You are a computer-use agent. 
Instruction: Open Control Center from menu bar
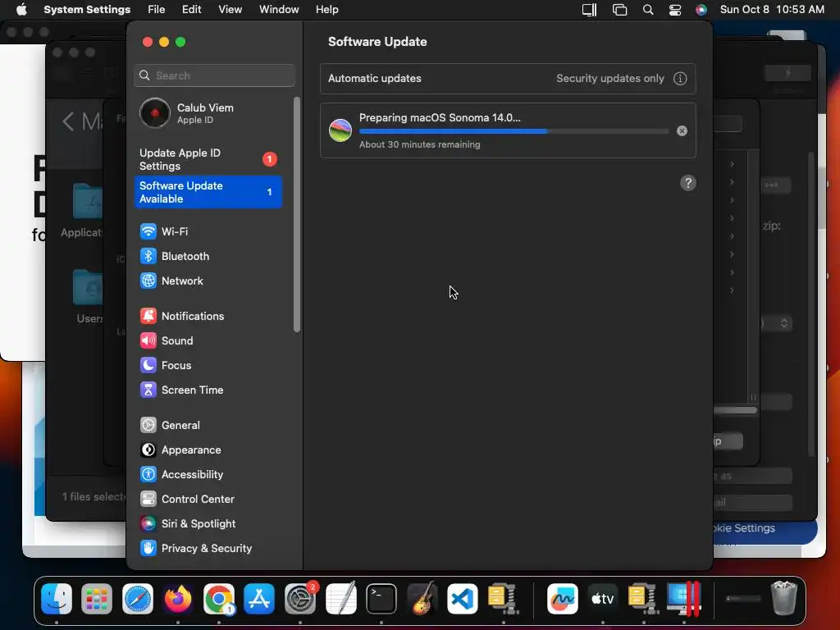pyautogui.click(x=675, y=10)
